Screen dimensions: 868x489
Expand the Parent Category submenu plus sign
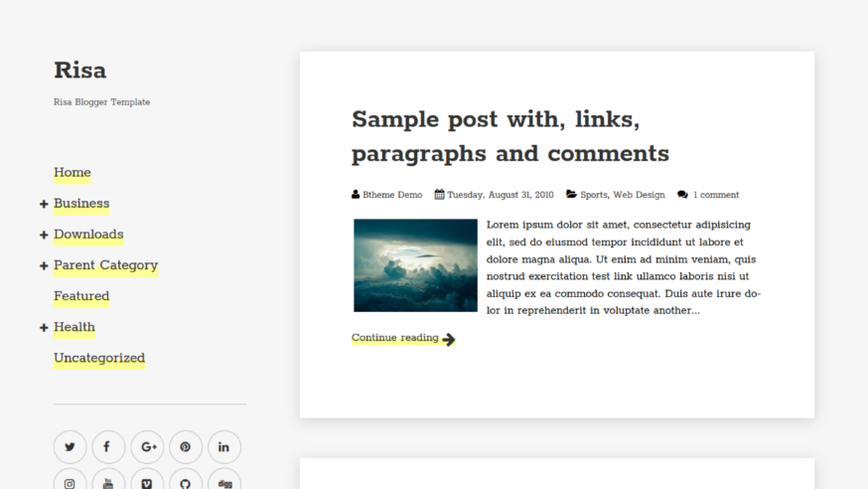tap(44, 266)
